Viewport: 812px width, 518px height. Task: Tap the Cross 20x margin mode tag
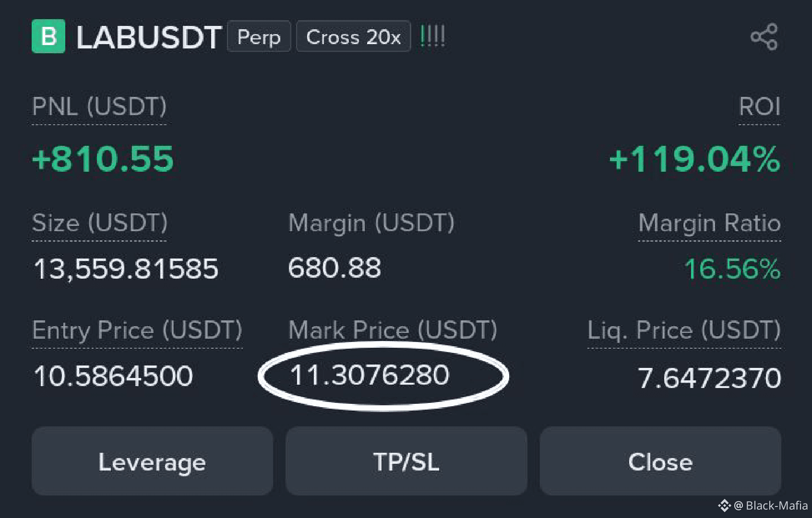[x=354, y=36]
